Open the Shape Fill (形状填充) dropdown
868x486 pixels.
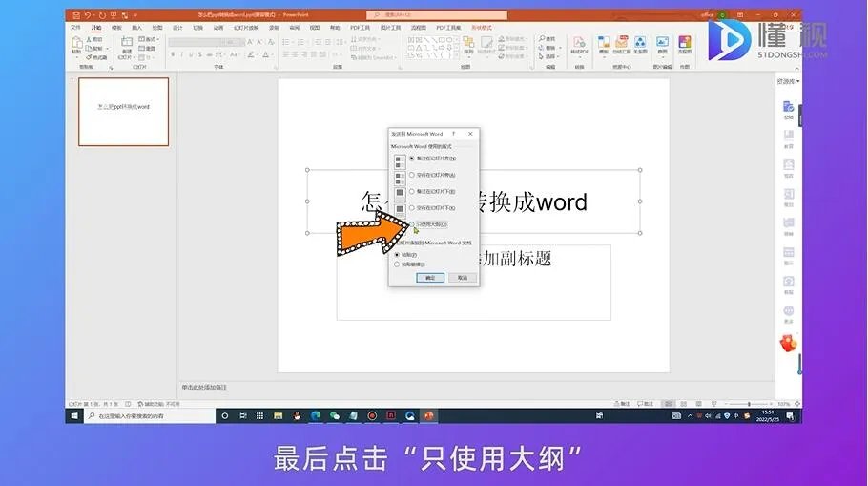[512, 39]
